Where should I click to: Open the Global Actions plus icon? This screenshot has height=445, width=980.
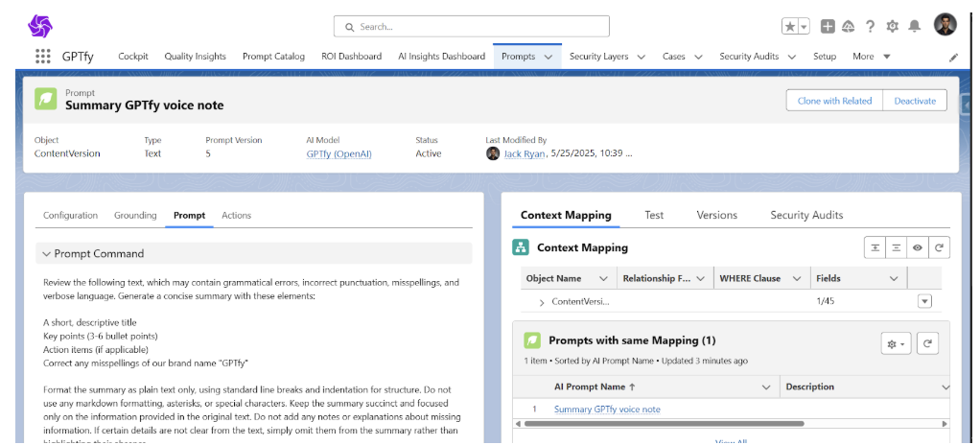pyautogui.click(x=828, y=26)
